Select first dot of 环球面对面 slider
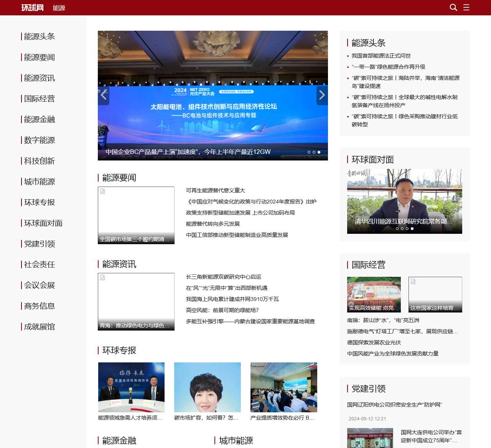 point(397,228)
